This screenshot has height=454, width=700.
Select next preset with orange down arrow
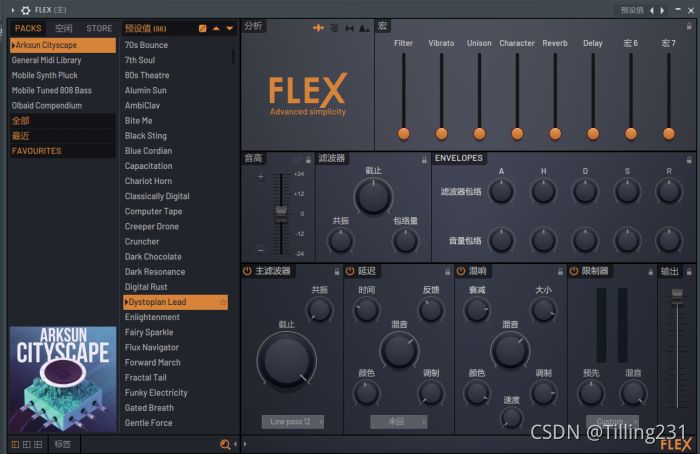pyautogui.click(x=229, y=29)
